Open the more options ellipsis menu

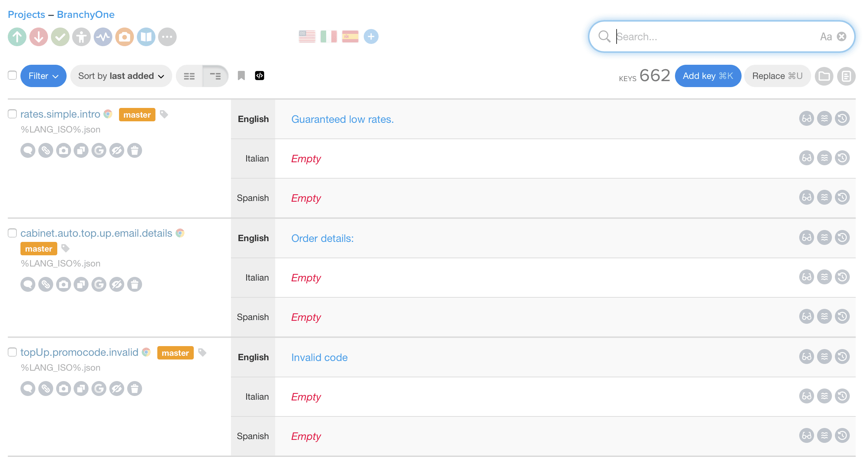(x=167, y=37)
